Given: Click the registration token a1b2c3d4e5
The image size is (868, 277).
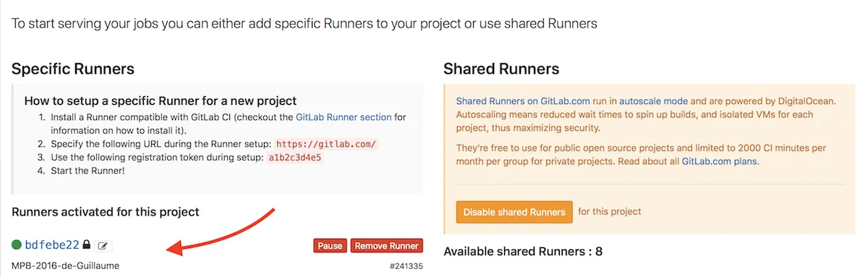Looking at the screenshot, I should tap(295, 158).
